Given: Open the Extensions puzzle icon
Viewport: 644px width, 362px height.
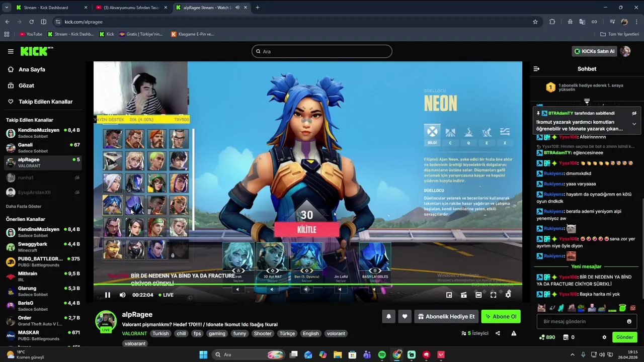Looking at the screenshot, I should [x=552, y=22].
